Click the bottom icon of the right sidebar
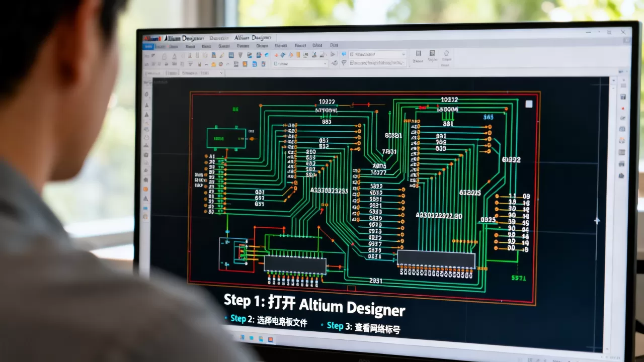Image resolution: width=644 pixels, height=362 pixels. 622,175
